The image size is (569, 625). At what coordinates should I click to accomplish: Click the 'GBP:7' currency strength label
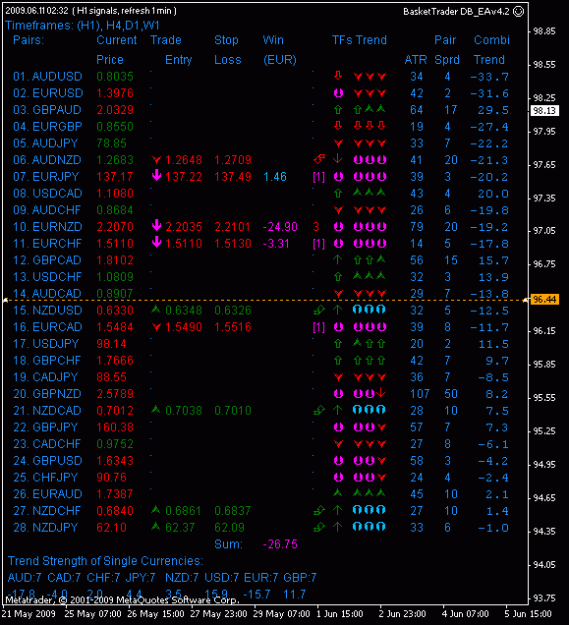[300, 578]
